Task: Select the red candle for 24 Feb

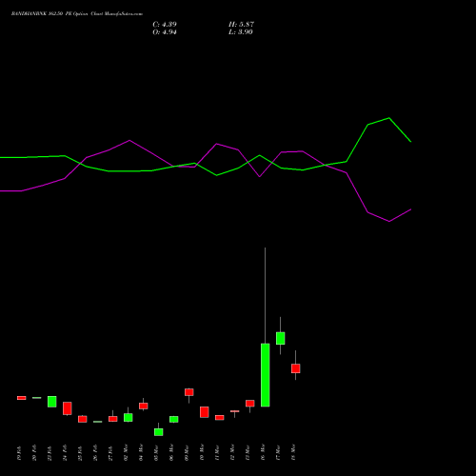Action: pyautogui.click(x=68, y=408)
